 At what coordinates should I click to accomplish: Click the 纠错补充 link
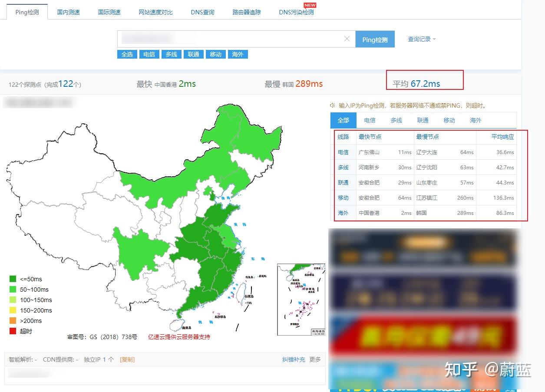(294, 360)
